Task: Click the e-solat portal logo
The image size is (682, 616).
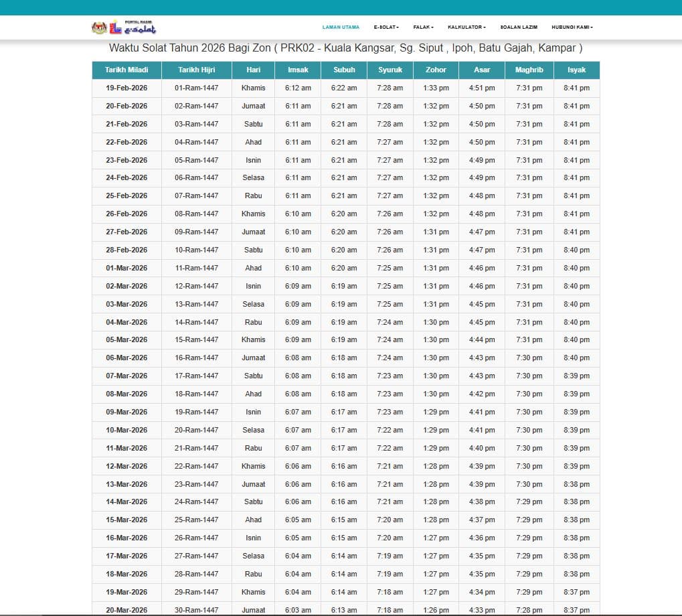Action: pos(140,27)
